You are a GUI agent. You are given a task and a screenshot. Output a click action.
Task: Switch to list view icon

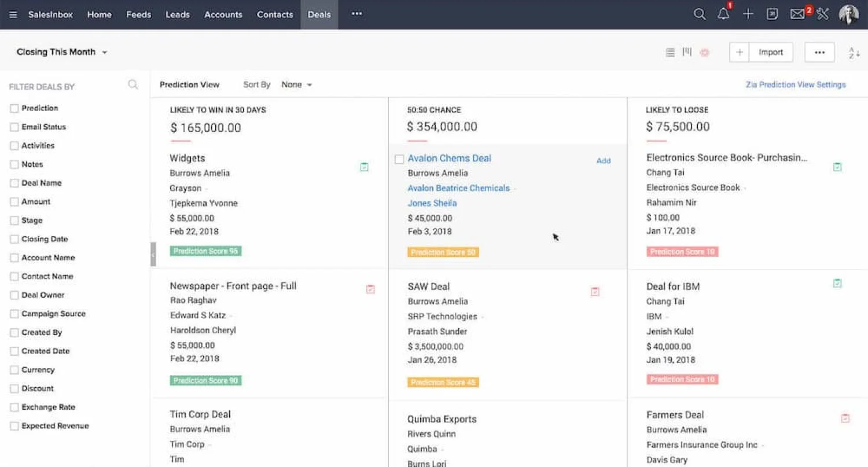(670, 52)
